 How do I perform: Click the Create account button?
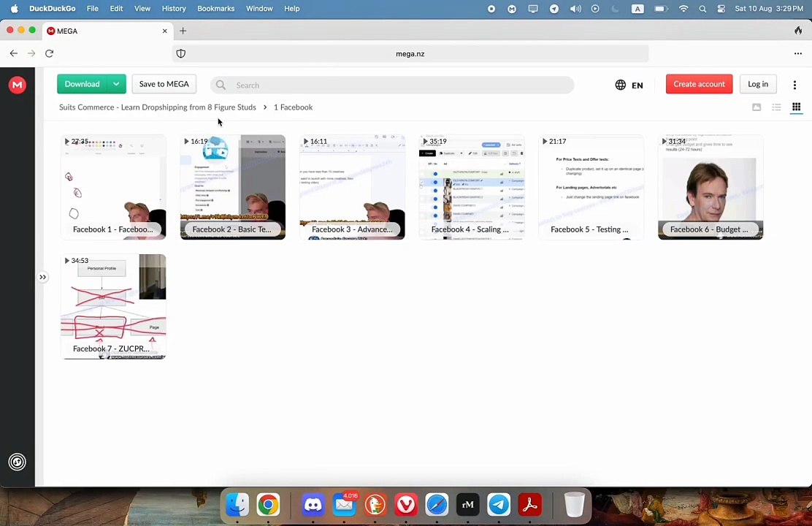tap(699, 84)
